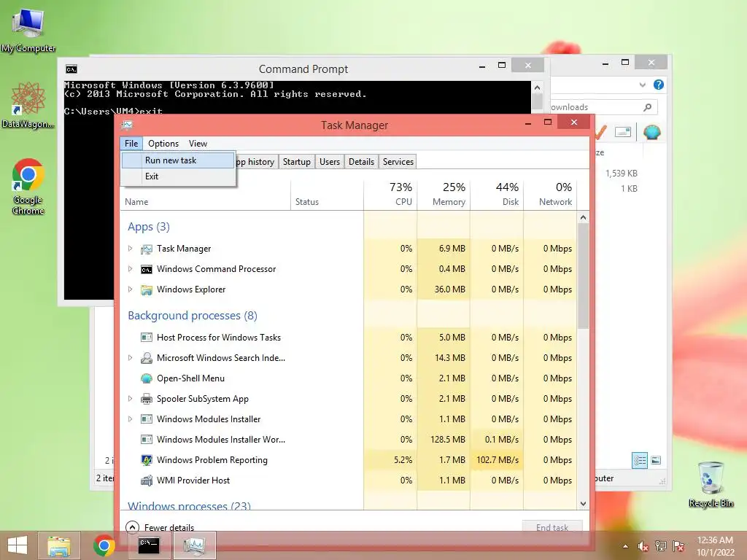Open Recycle Bin on desktop
This screenshot has width=747, height=560.
click(711, 484)
